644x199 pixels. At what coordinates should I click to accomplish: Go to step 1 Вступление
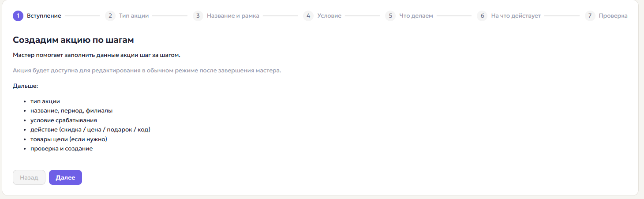37,16
